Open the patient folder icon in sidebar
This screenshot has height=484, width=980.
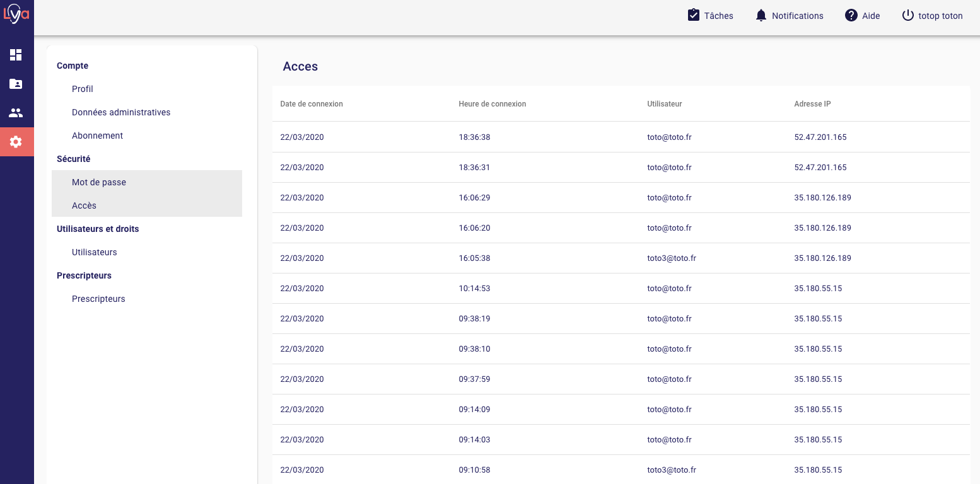click(16, 84)
